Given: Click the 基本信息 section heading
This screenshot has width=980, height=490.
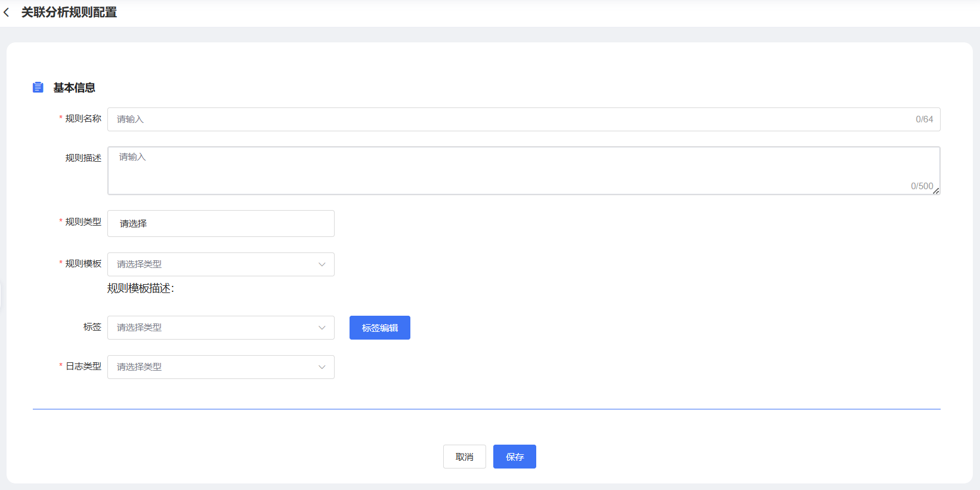Looking at the screenshot, I should 74,88.
